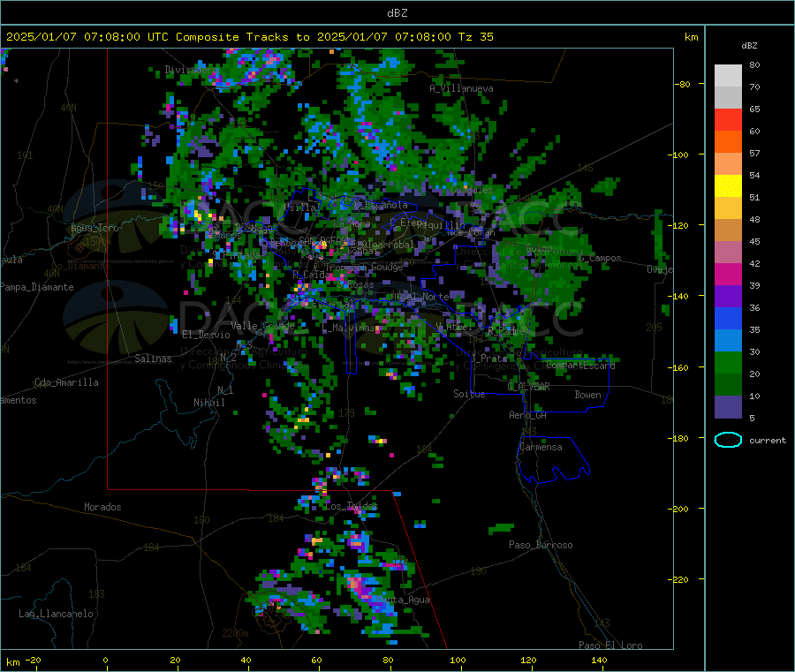Click the Paso_Barroso map label
This screenshot has width=795, height=672.
pos(541,545)
